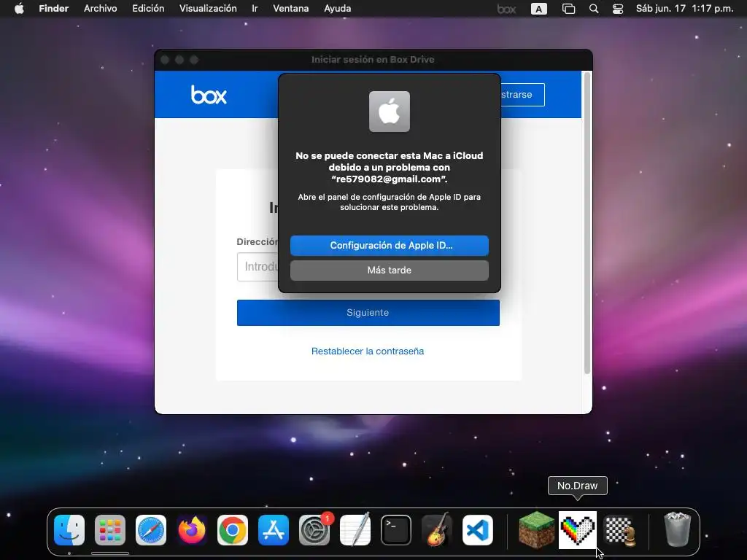Viewport: 747px width, 560px height.
Task: Open the keyboard input source menu
Action: click(539, 9)
